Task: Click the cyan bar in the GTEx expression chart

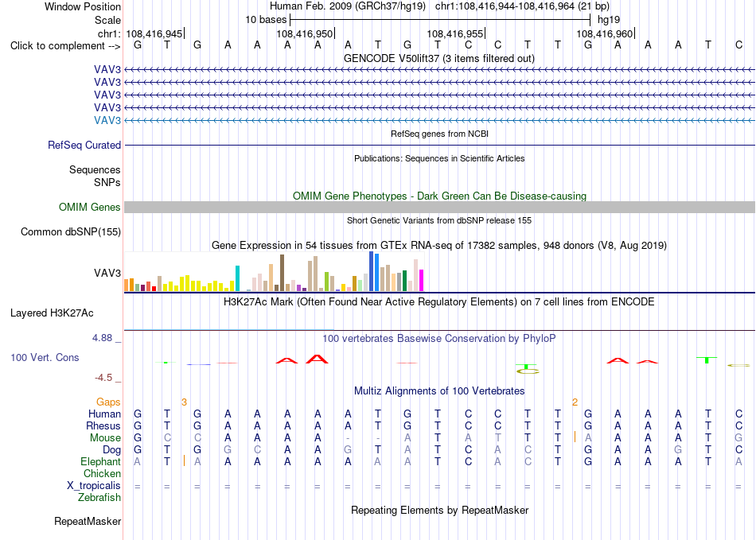Action: [237, 278]
